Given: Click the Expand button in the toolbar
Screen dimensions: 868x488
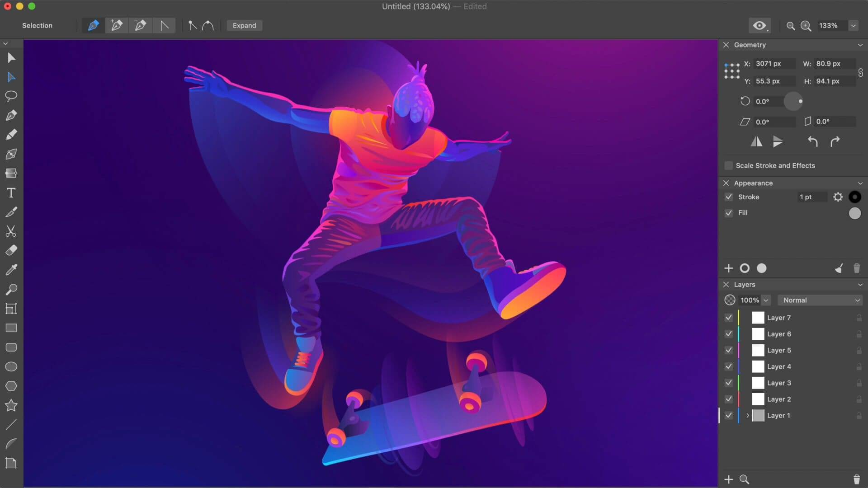Looking at the screenshot, I should [x=244, y=26].
